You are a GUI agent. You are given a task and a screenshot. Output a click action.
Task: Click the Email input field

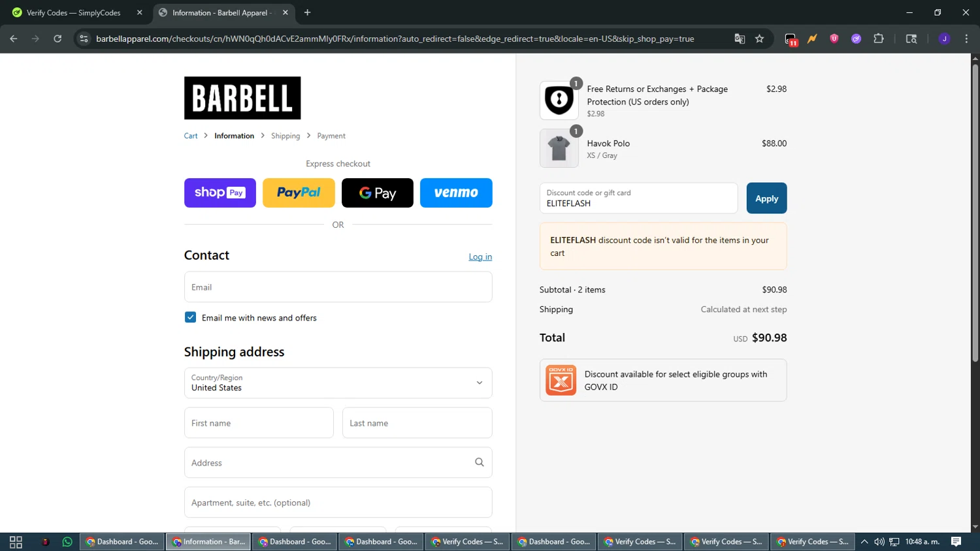[x=338, y=287]
